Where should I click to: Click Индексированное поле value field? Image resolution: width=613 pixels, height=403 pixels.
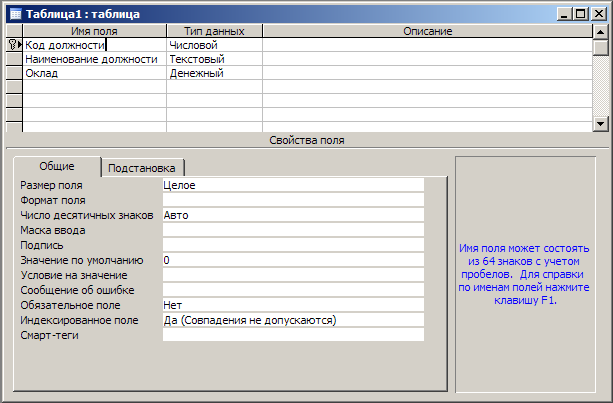[x=293, y=320]
